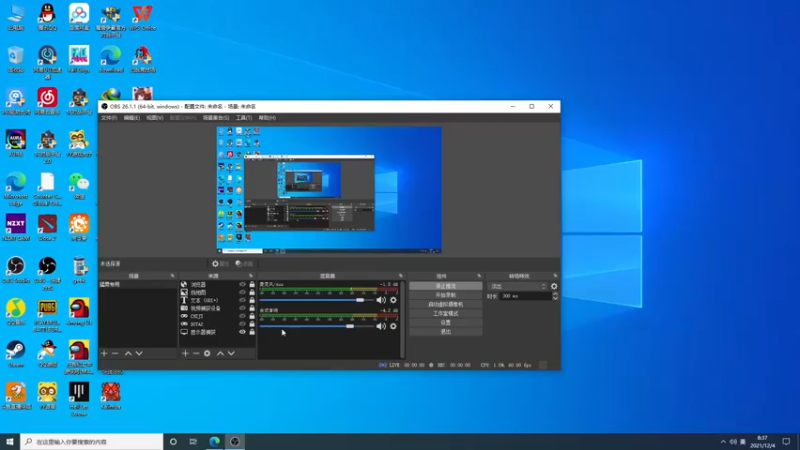Screen dimensions: 800x450
Task: Pop out the 来源 dock with its header icon
Action: coord(251,276)
